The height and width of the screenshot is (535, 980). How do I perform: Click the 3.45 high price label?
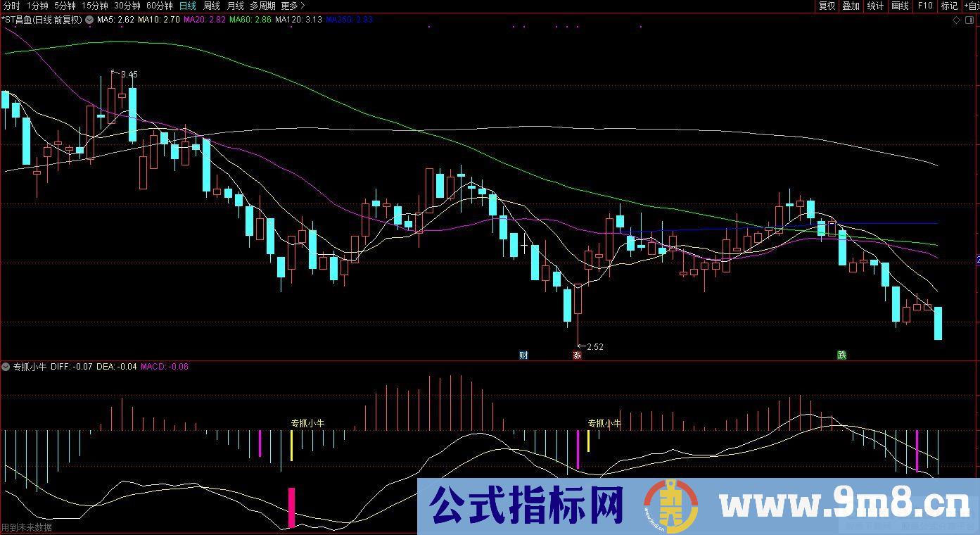tap(129, 74)
